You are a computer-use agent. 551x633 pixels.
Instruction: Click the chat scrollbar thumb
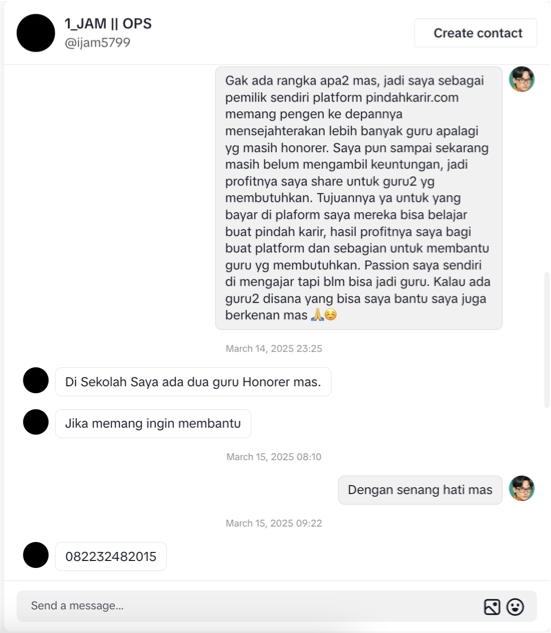[547, 340]
